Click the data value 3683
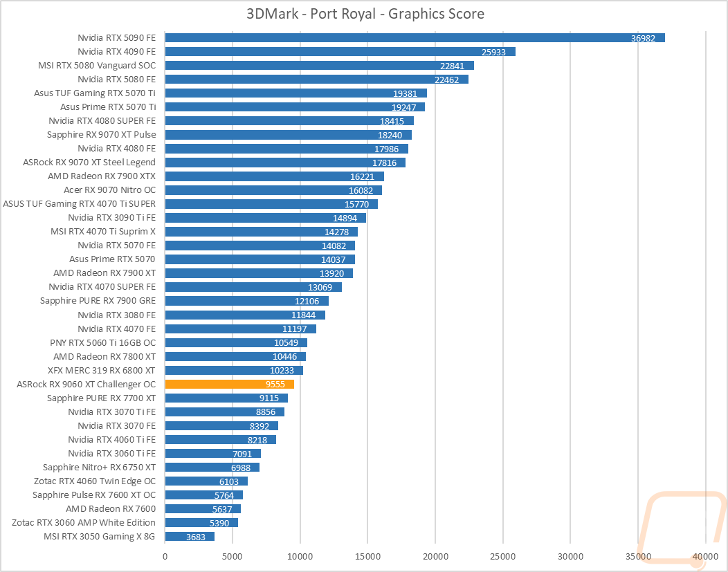The height and width of the screenshot is (572, 728). (196, 537)
